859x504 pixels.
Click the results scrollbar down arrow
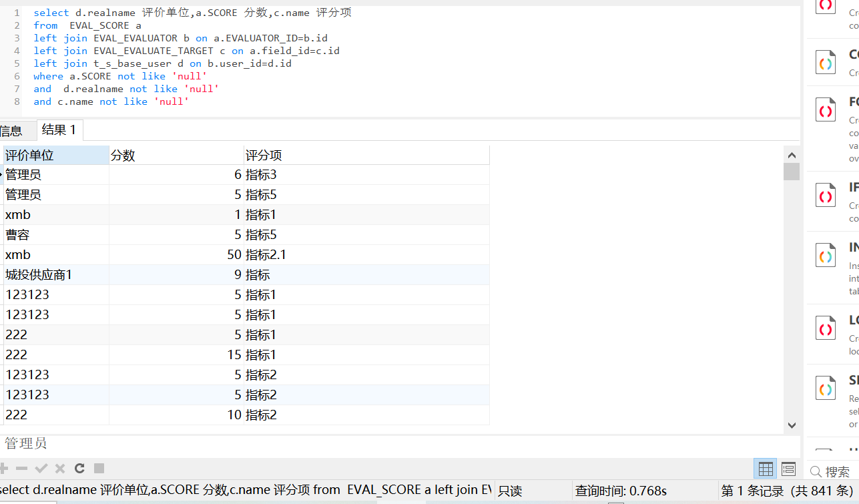tap(792, 425)
